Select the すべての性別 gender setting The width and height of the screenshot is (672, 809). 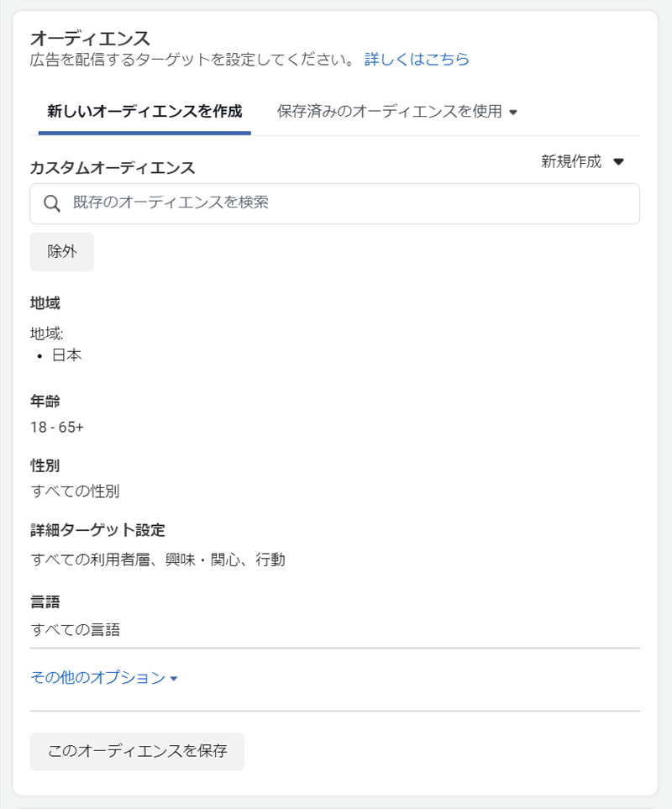click(x=75, y=491)
